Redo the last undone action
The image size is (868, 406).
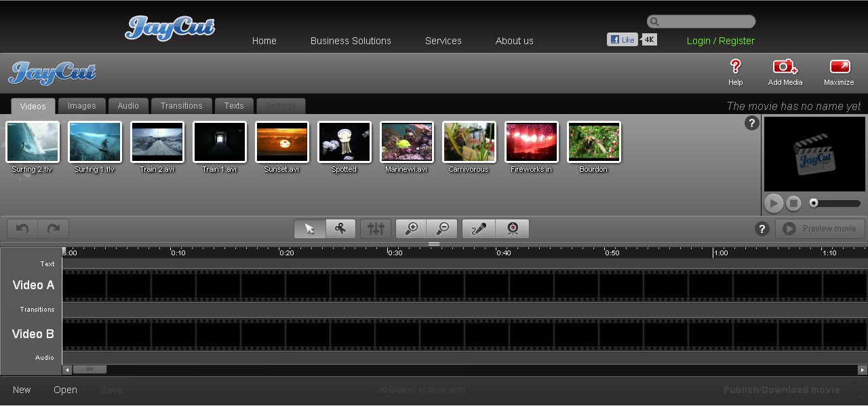(54, 229)
